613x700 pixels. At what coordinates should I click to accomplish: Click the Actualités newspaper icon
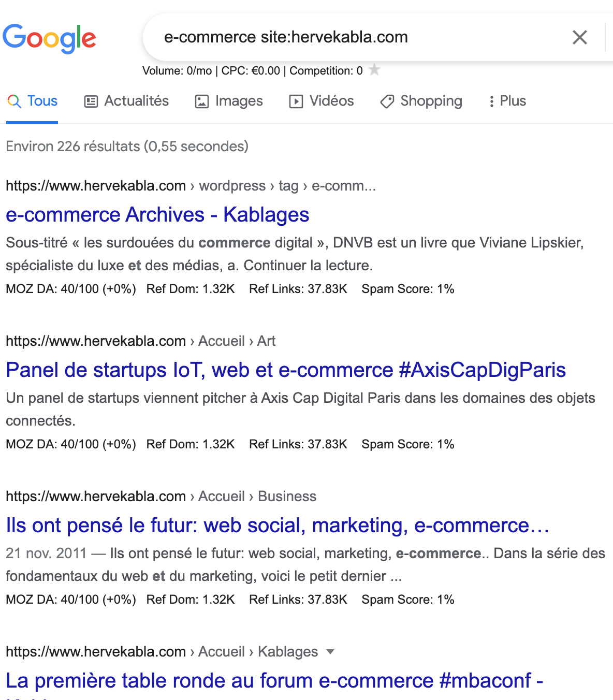point(91,101)
